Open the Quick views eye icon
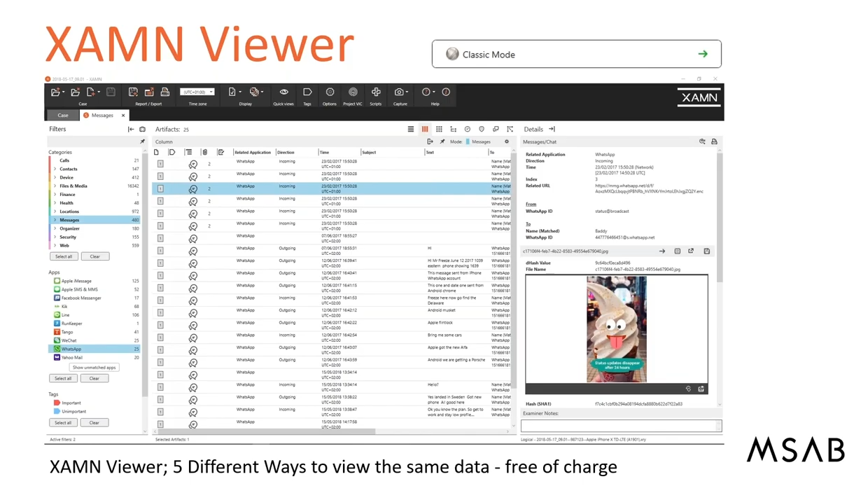 [x=283, y=92]
